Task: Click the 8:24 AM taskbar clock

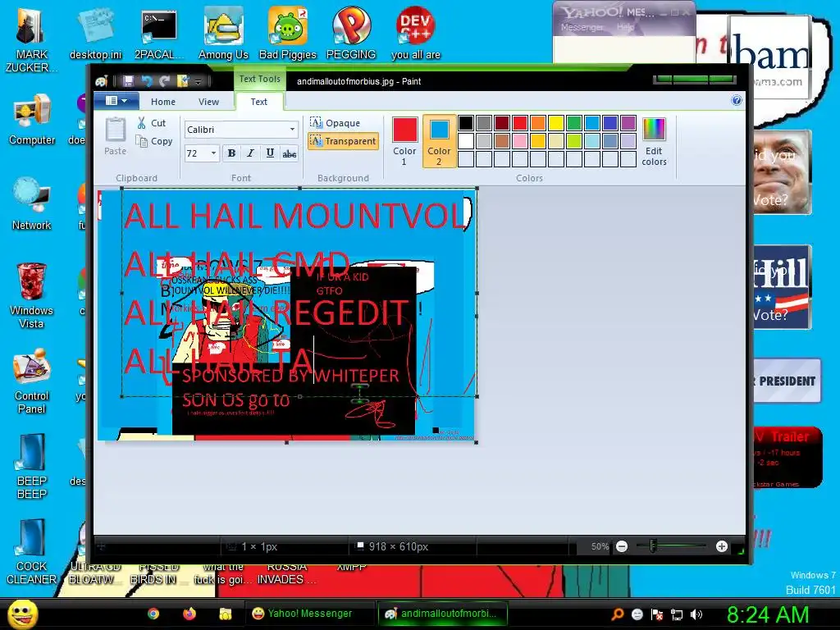Action: click(768, 614)
